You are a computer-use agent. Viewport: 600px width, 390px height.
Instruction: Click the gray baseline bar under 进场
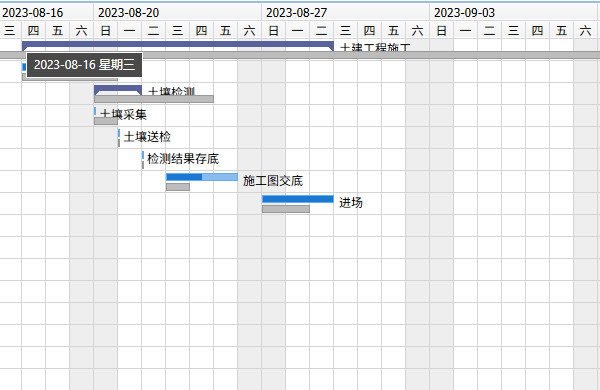[286, 209]
